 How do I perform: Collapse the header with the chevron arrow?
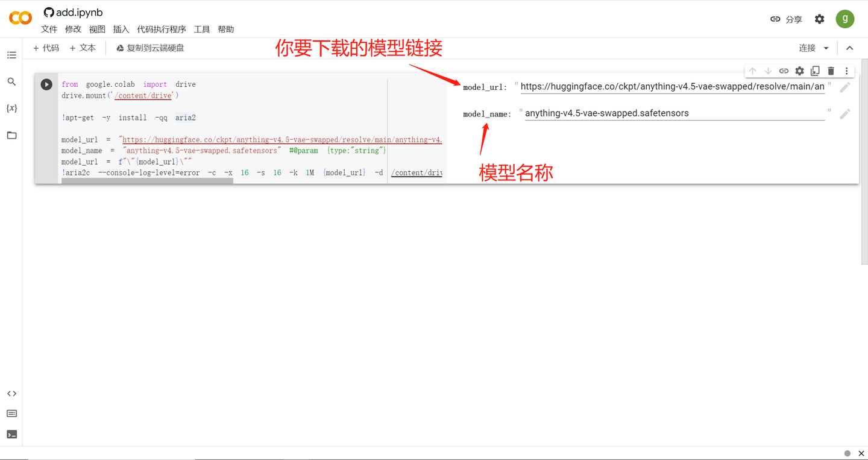(x=849, y=47)
